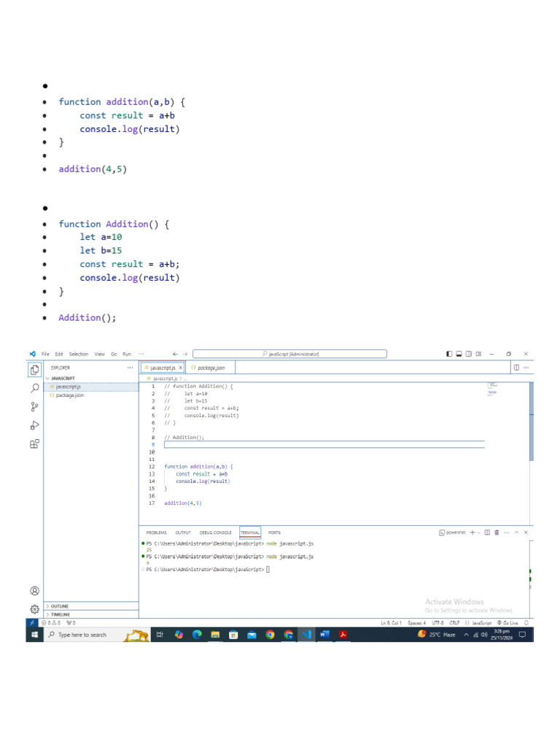Toggle the secondary side bar layout button
Screen dimensions: 560x747
[468, 354]
